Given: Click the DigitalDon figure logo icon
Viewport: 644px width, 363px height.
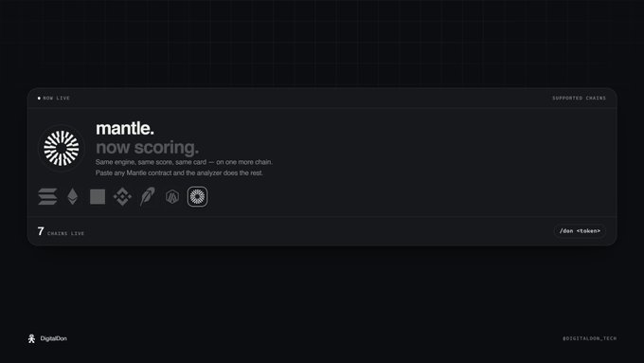Looking at the screenshot, I should pyautogui.click(x=31, y=338).
